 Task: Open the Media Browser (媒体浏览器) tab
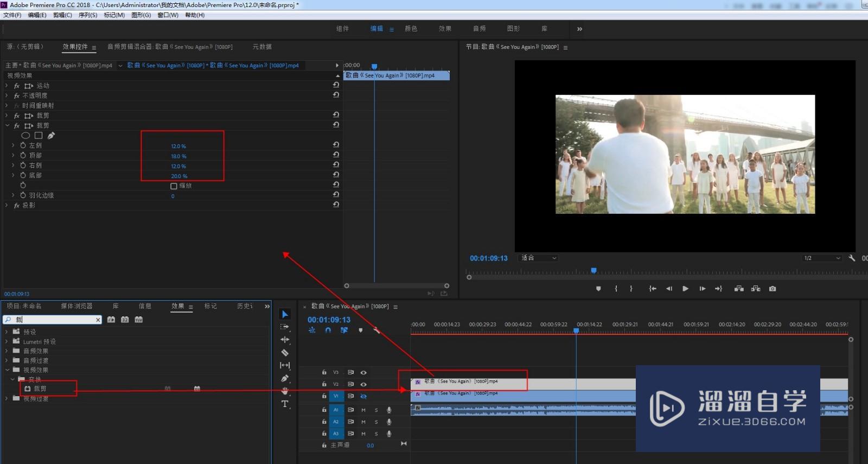(76, 306)
